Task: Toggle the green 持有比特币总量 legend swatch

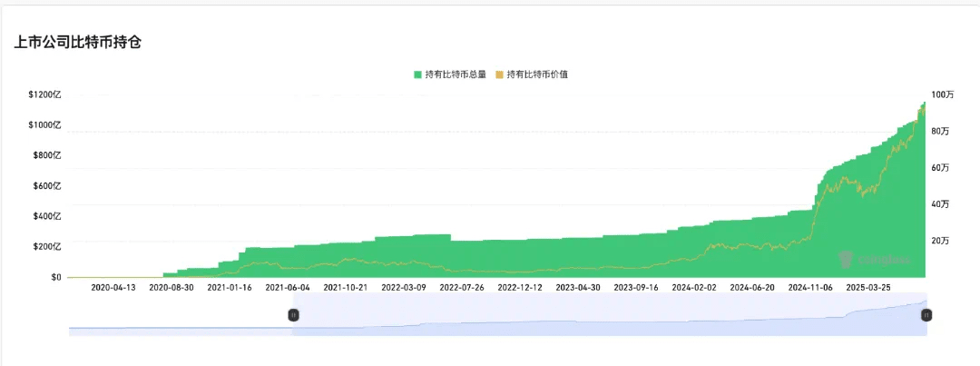Action: 417,74
